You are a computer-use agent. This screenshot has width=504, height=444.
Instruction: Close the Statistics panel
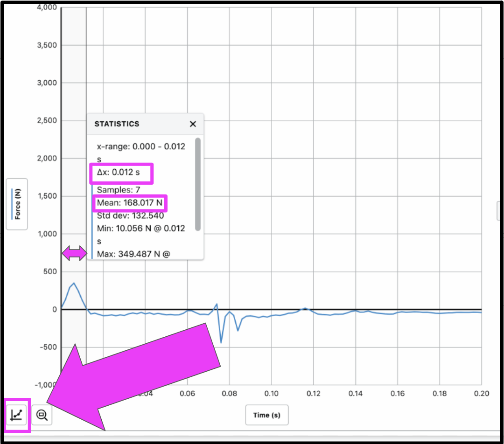pos(193,124)
